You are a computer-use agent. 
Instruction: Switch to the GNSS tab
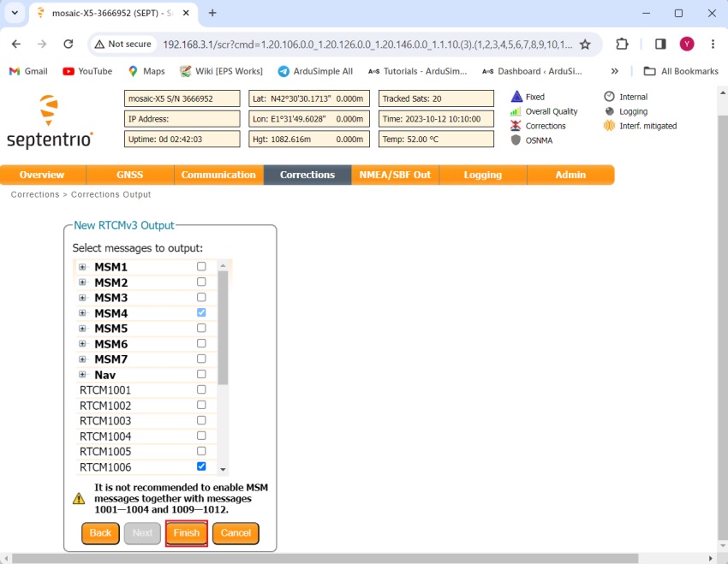pos(129,175)
